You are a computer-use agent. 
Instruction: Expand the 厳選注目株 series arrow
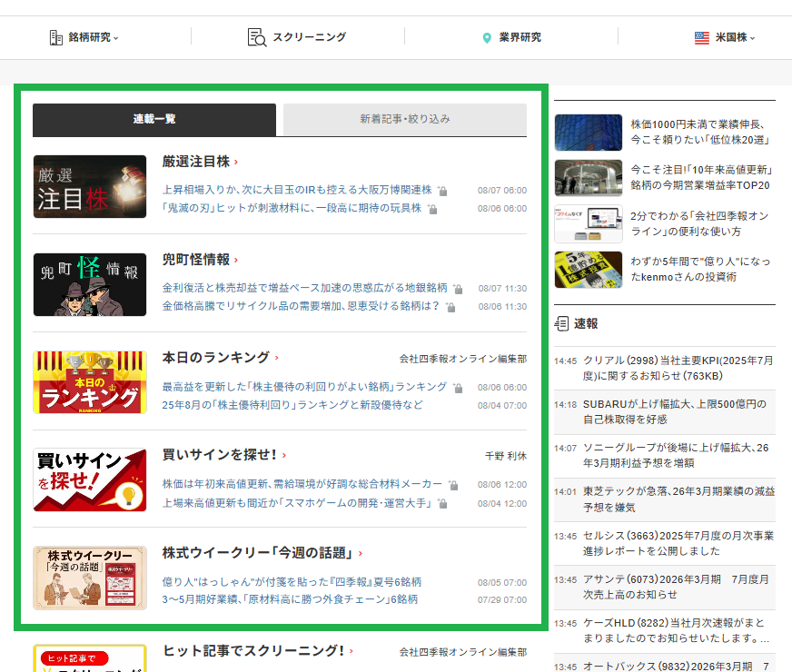[x=236, y=162]
